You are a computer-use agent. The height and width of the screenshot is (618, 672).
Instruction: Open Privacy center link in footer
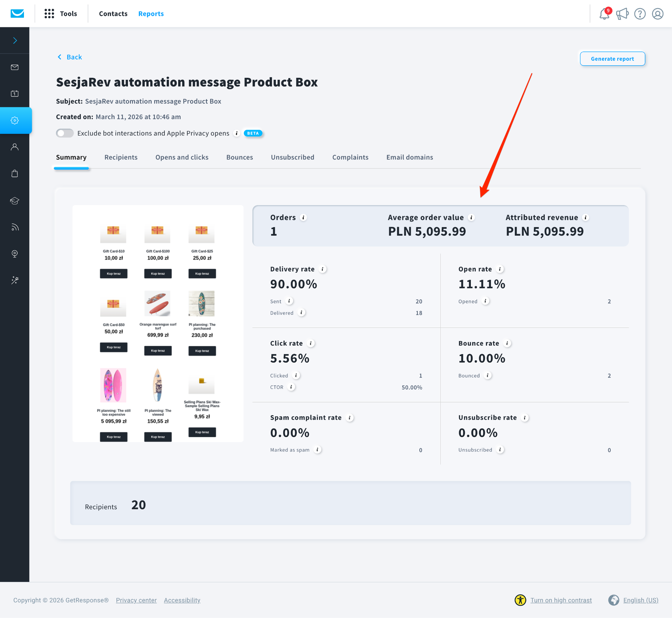tap(136, 600)
